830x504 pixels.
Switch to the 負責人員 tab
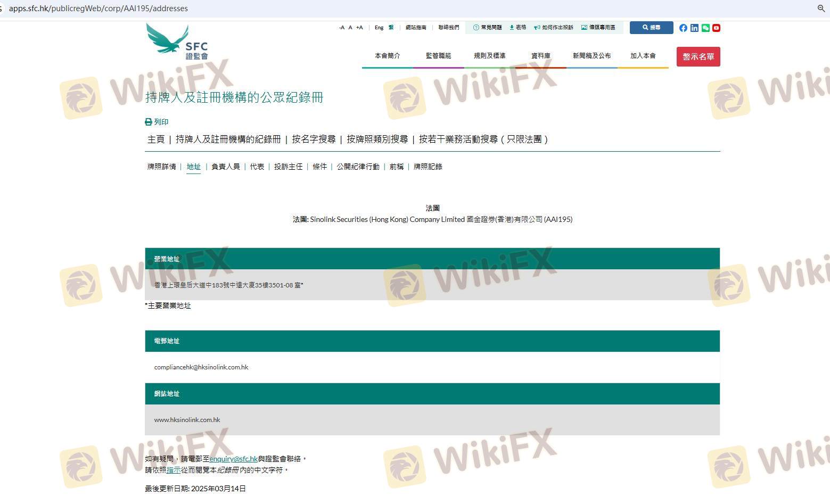pyautogui.click(x=226, y=167)
